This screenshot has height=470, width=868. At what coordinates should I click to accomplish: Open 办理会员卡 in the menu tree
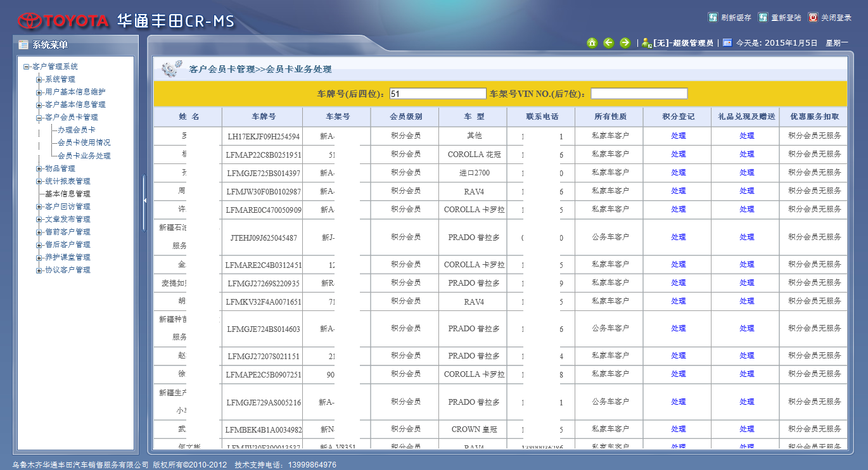point(76,130)
